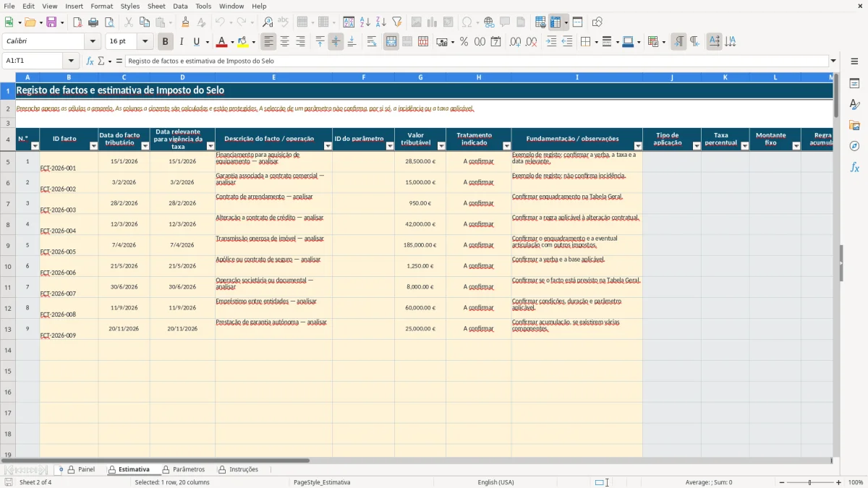Open the Sheet menu
Screen dimensions: 868x488
pyautogui.click(x=156, y=6)
